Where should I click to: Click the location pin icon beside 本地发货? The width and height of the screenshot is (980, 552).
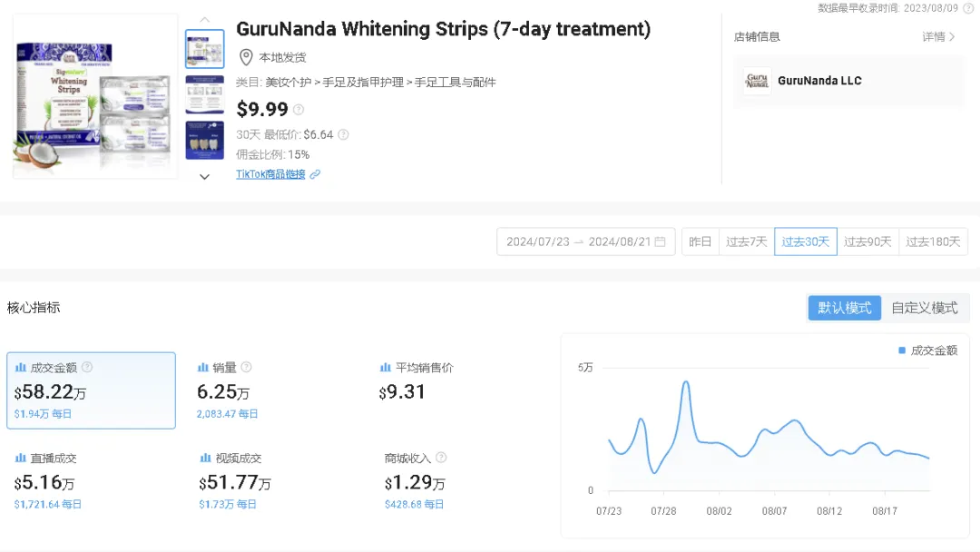tap(246, 57)
